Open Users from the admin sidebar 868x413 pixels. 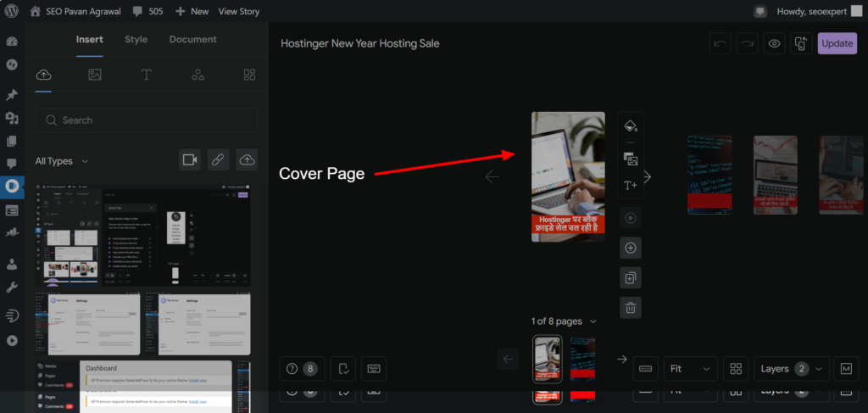(12, 264)
